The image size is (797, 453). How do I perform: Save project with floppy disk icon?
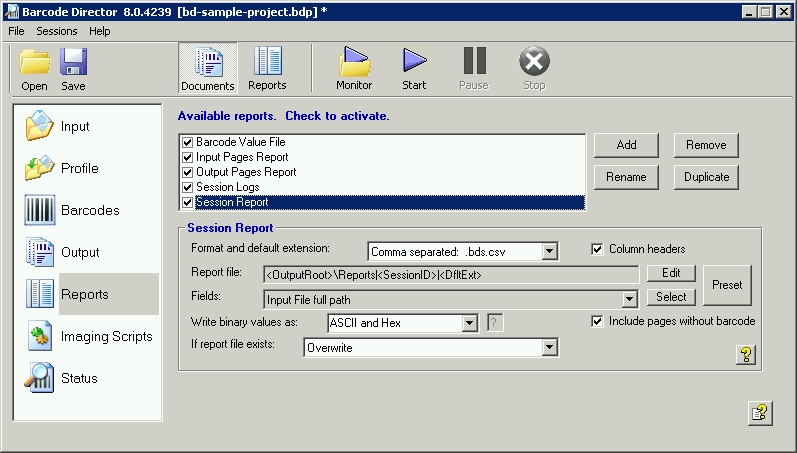coord(73,67)
